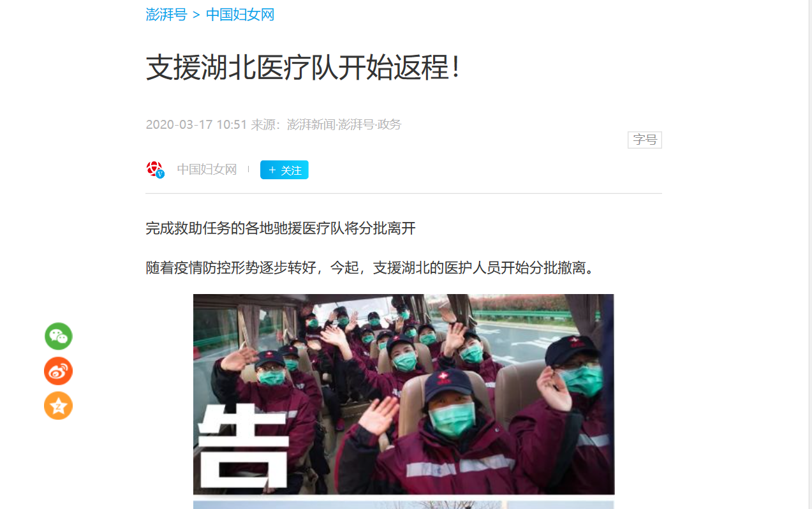
Task: Click the breadcrumb separator arrow
Action: (196, 15)
